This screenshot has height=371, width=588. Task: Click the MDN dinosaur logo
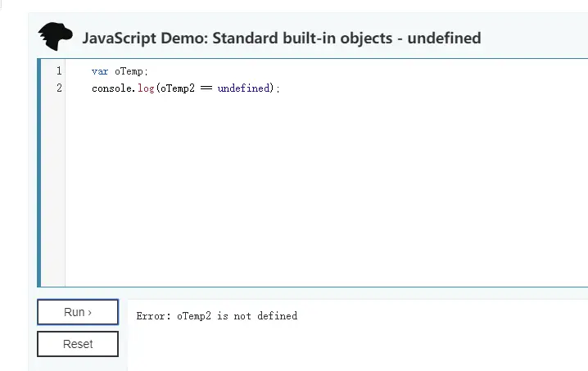click(56, 37)
